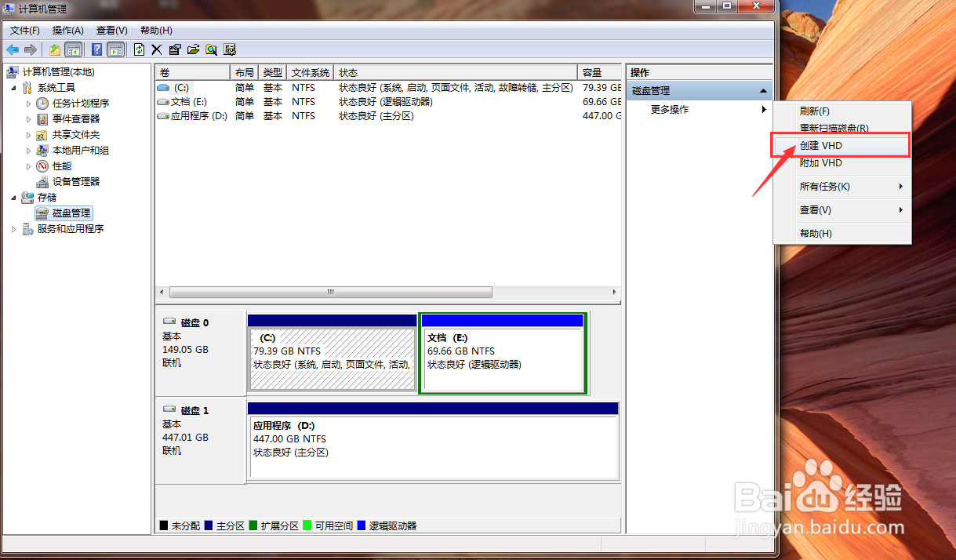The width and height of the screenshot is (956, 560).
Task: Click the magnifier Find toolbar icon
Action: pyautogui.click(x=211, y=49)
